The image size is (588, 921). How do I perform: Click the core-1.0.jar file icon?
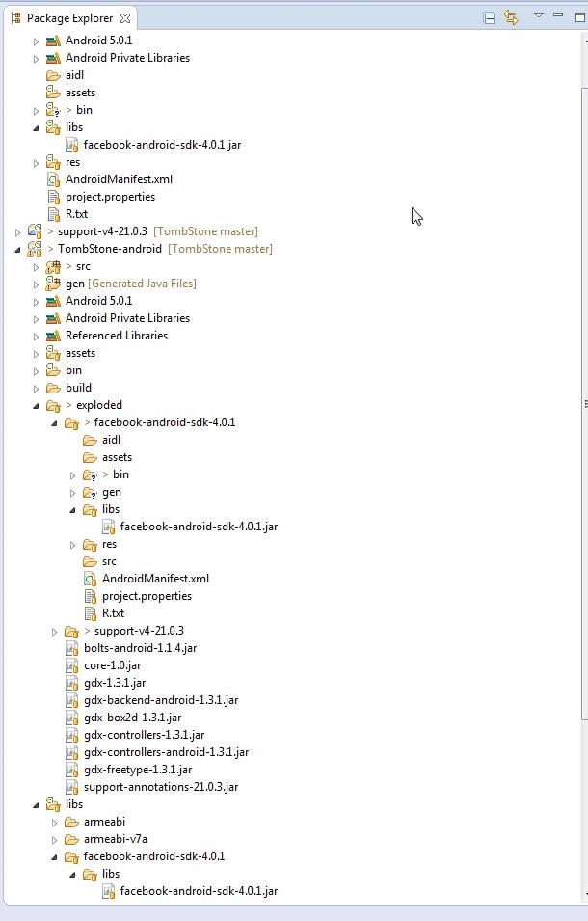click(x=71, y=665)
